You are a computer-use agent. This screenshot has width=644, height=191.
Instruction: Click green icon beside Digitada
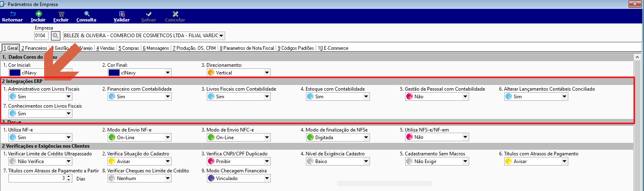[x=310, y=138]
